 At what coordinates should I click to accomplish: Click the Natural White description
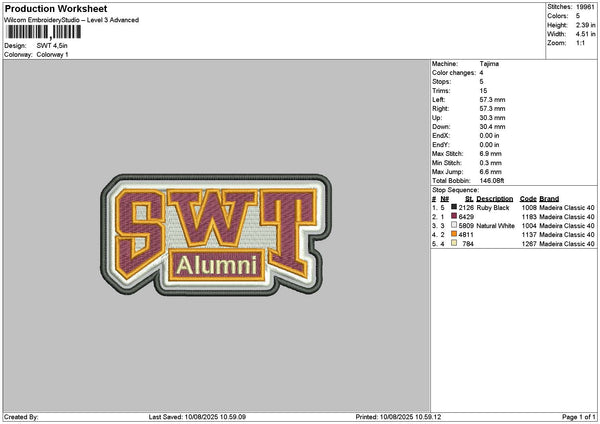[495, 226]
